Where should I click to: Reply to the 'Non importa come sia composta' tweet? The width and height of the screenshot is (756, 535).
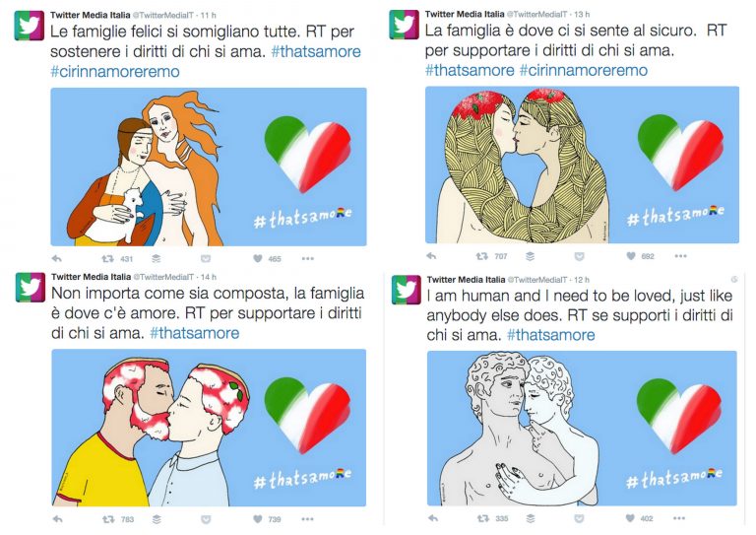click(x=57, y=519)
